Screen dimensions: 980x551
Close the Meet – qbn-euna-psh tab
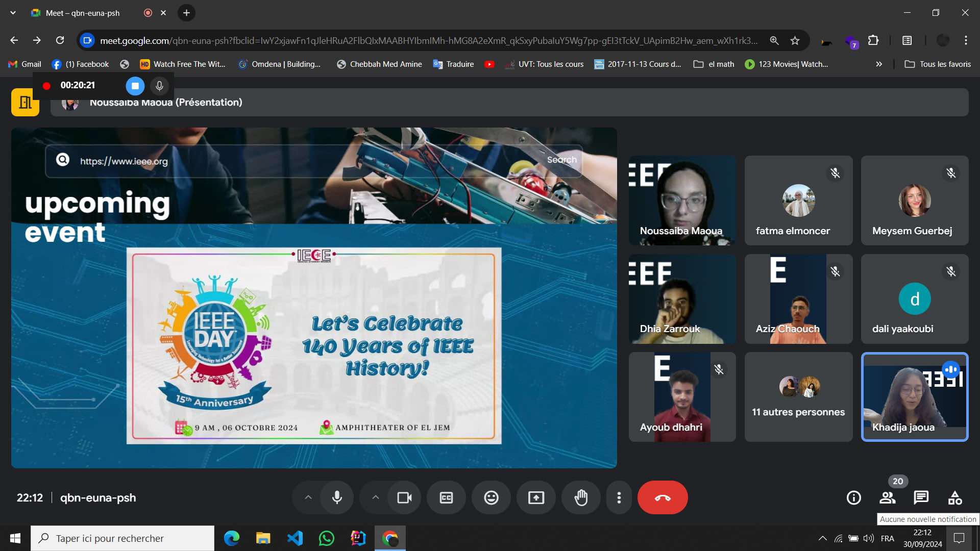pos(163,13)
